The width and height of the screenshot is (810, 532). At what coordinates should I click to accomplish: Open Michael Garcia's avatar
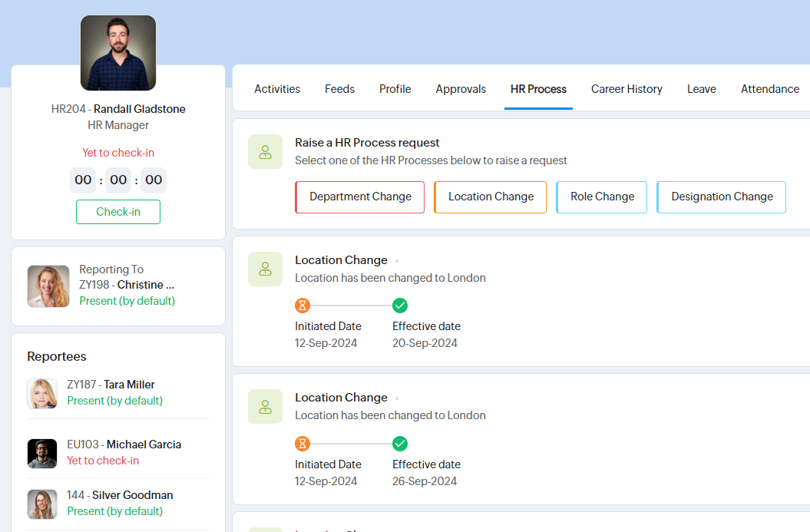point(42,454)
